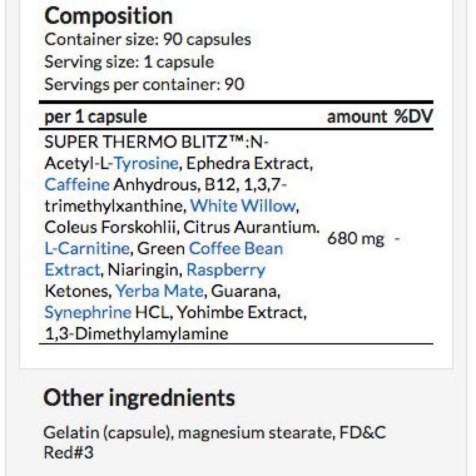
Task: Click the Gelatin (capsule) ingredients text
Action: 107,433
